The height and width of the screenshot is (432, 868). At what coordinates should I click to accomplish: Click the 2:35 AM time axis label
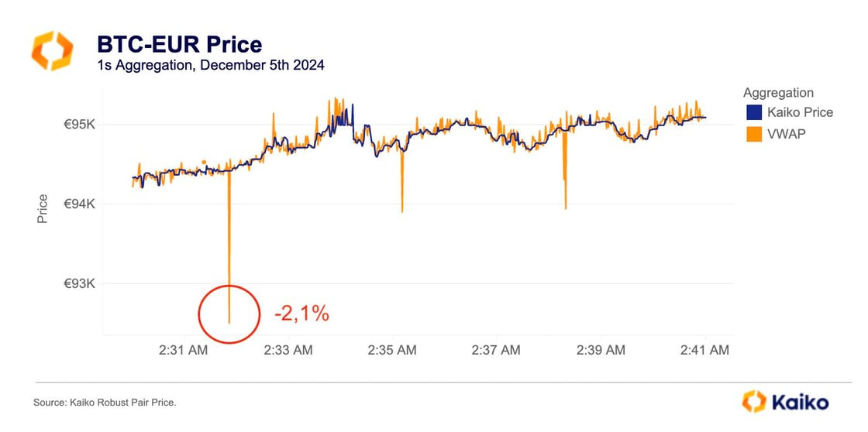(392, 350)
